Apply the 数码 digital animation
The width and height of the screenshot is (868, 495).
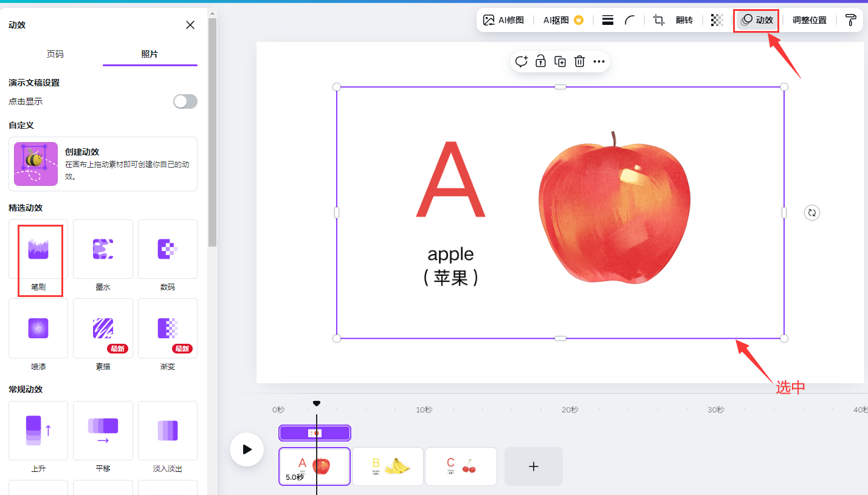168,249
